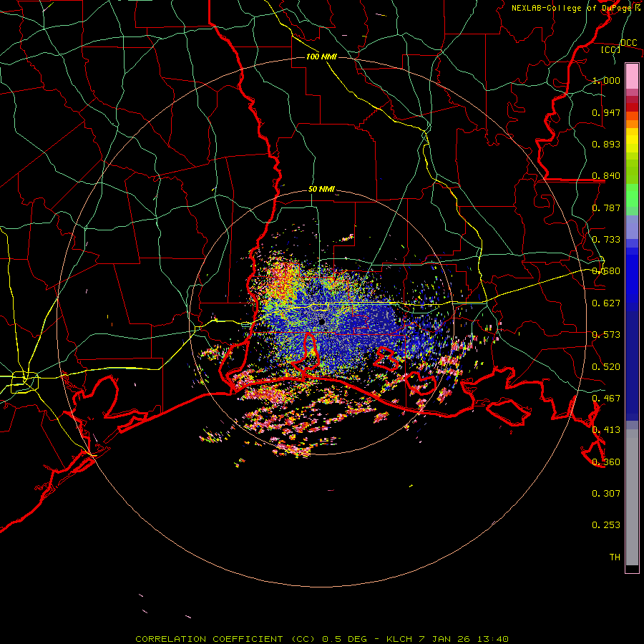Click the 50 NMI range ring label
The height and width of the screenshot is (644, 644).
pos(321,190)
